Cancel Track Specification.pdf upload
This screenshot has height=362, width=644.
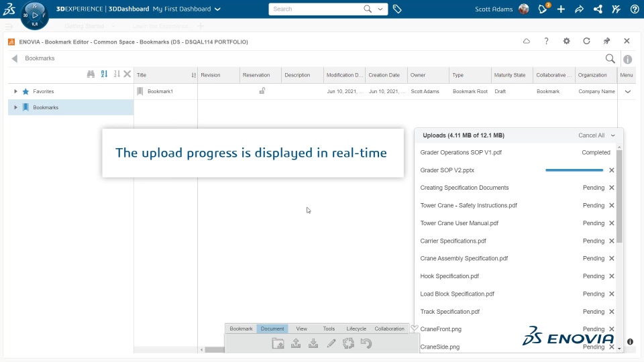coord(612,312)
